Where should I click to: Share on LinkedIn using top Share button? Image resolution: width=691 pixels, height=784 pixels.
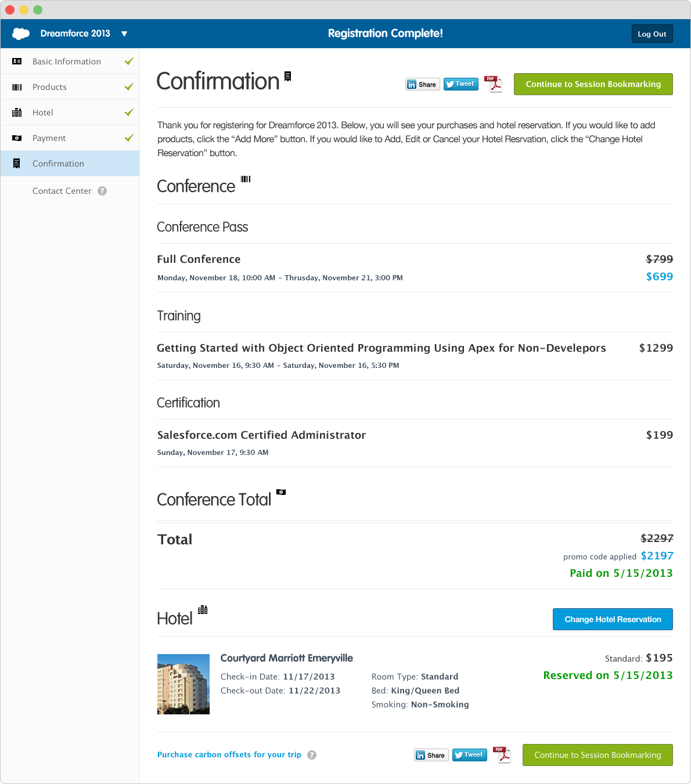[x=422, y=84]
